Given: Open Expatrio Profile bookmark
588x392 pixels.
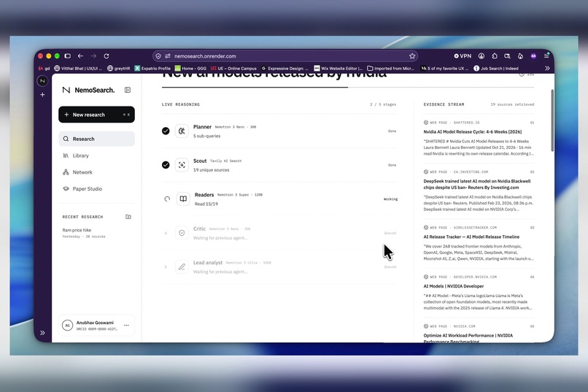Looking at the screenshot, I should click(152, 69).
